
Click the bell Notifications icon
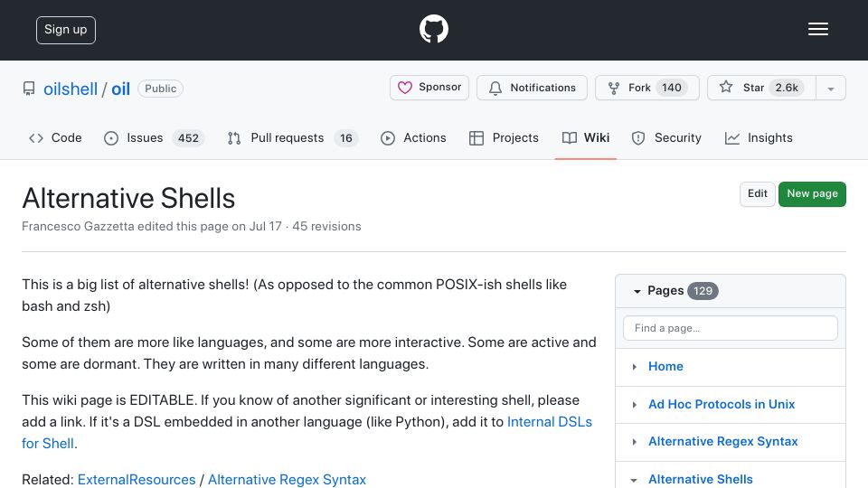[x=495, y=88]
